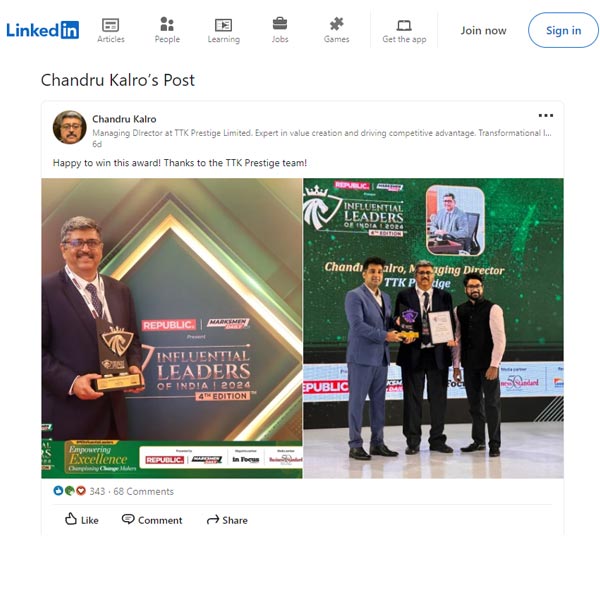
Task: Comment on the award post
Action: 152,520
